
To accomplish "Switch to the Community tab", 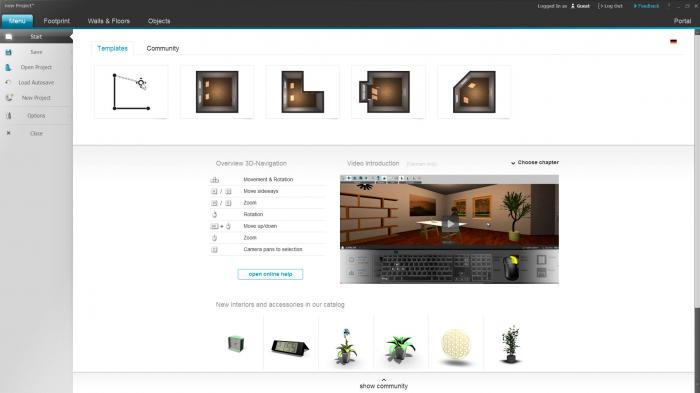I will (162, 48).
